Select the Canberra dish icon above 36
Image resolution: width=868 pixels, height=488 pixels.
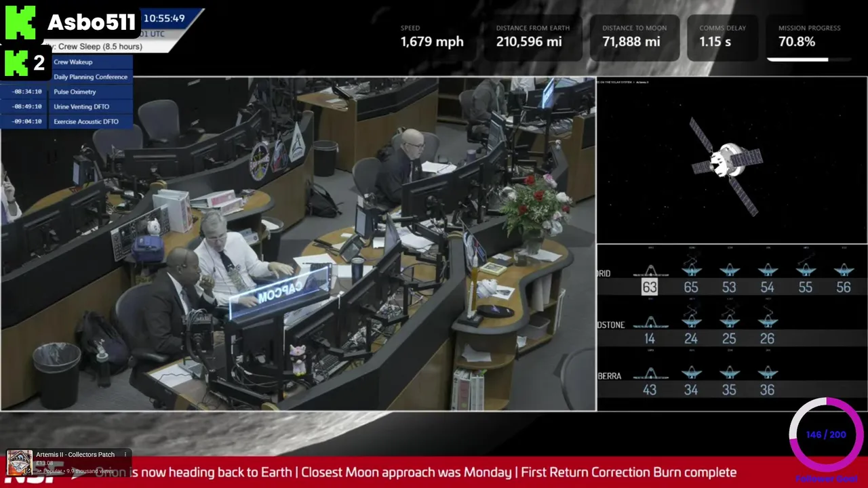coord(767,373)
